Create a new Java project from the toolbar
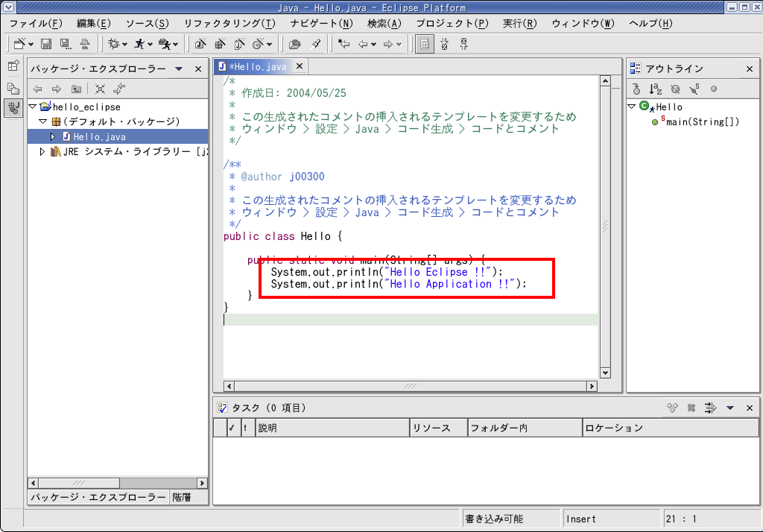Image resolution: width=763 pixels, height=532 pixels. [200, 44]
